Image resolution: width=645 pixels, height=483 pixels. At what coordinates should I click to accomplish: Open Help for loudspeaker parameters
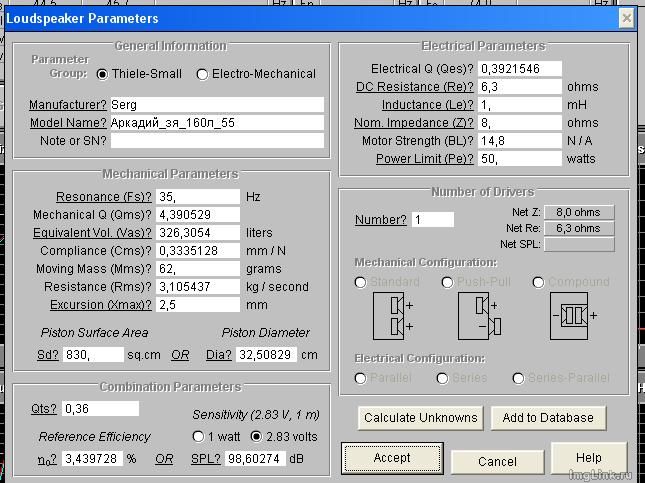[588, 458]
